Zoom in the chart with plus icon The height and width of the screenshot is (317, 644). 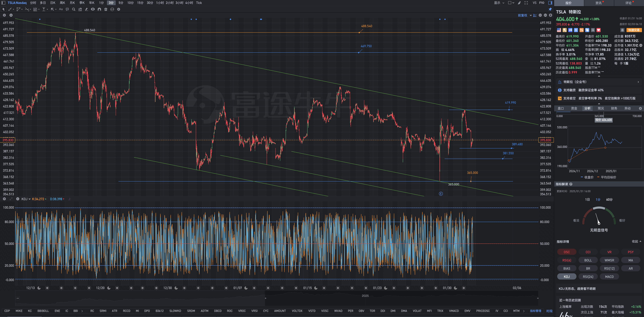[550, 15]
